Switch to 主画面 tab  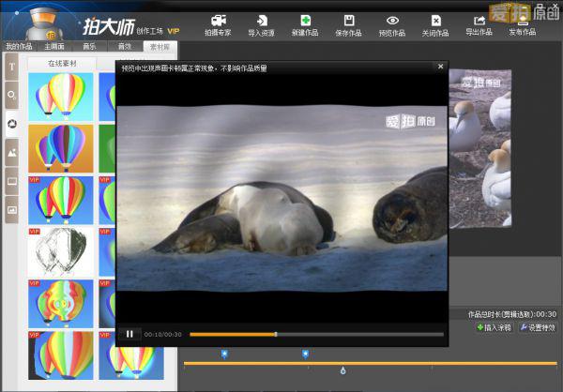(54, 46)
